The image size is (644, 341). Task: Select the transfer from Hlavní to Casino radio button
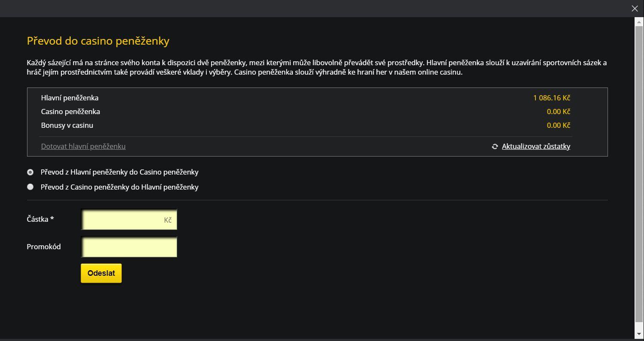(x=30, y=172)
